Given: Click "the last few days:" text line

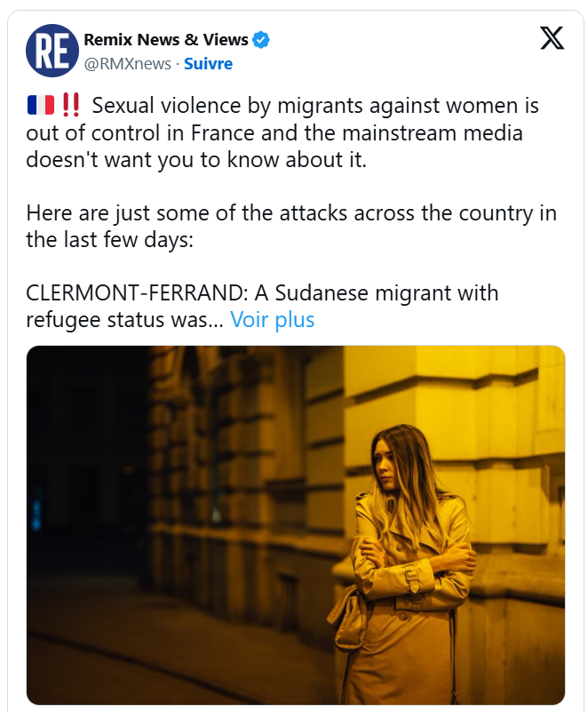Looking at the screenshot, I should [109, 240].
